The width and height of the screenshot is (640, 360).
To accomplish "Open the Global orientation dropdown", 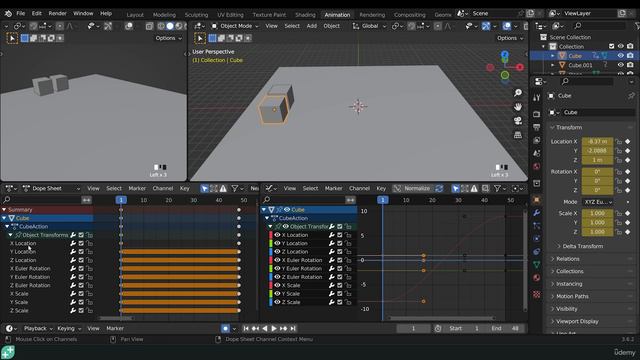I will tap(369, 26).
